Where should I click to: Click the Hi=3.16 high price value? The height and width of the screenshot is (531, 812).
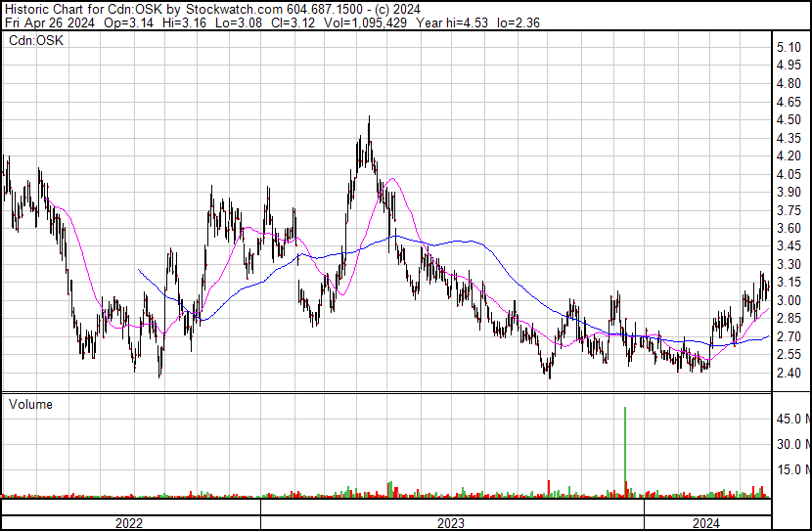coord(184,22)
